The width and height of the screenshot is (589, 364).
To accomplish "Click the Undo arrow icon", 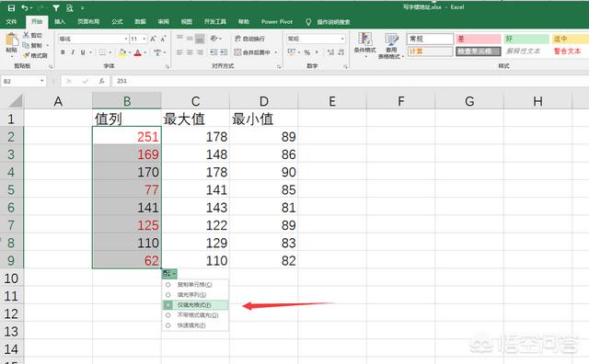I will click(25, 7).
